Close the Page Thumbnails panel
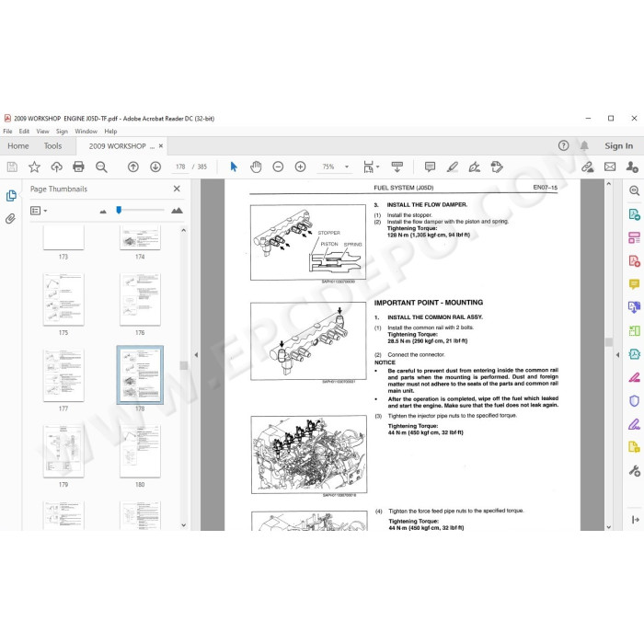Screen dimensions: 644x644 pos(177,189)
